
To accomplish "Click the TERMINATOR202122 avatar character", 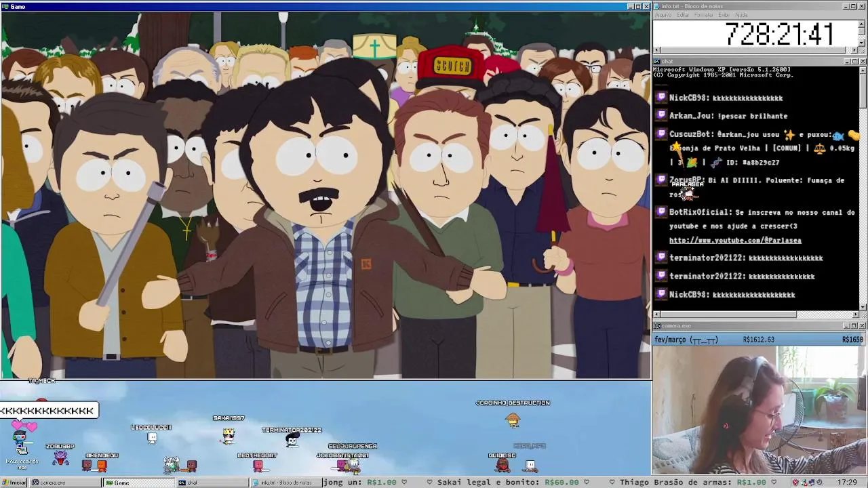I will click(x=292, y=441).
